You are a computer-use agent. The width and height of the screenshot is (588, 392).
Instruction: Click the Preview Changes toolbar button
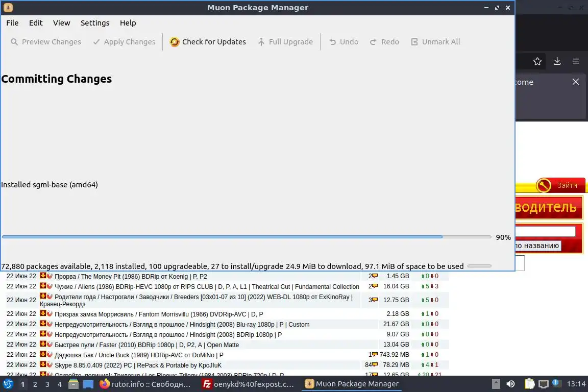coord(46,42)
